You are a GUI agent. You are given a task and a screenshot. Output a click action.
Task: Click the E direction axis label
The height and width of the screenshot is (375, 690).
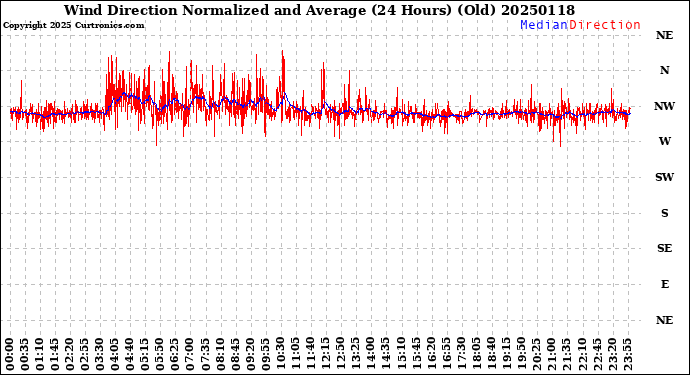point(664,284)
